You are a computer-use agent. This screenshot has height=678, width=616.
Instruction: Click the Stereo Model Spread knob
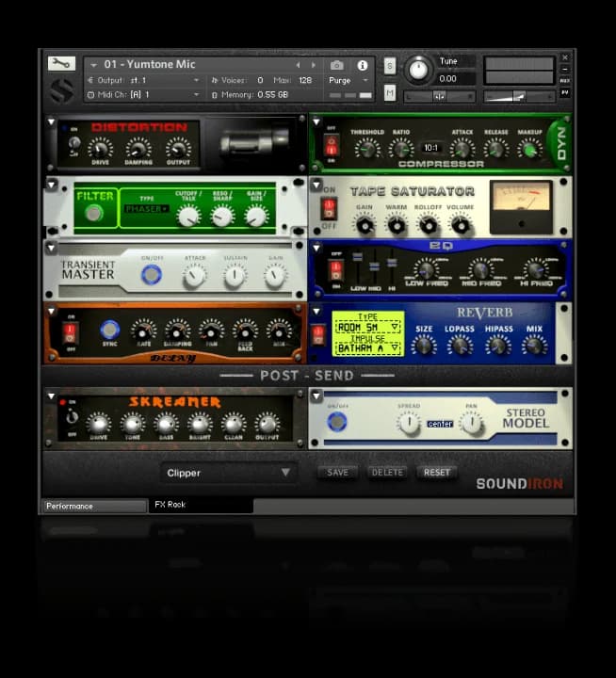pyautogui.click(x=409, y=423)
